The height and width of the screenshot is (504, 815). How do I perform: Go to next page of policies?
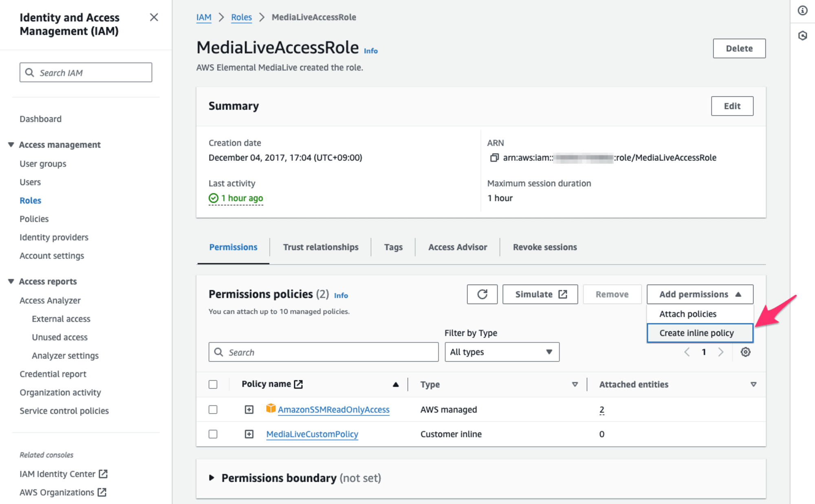(x=720, y=352)
